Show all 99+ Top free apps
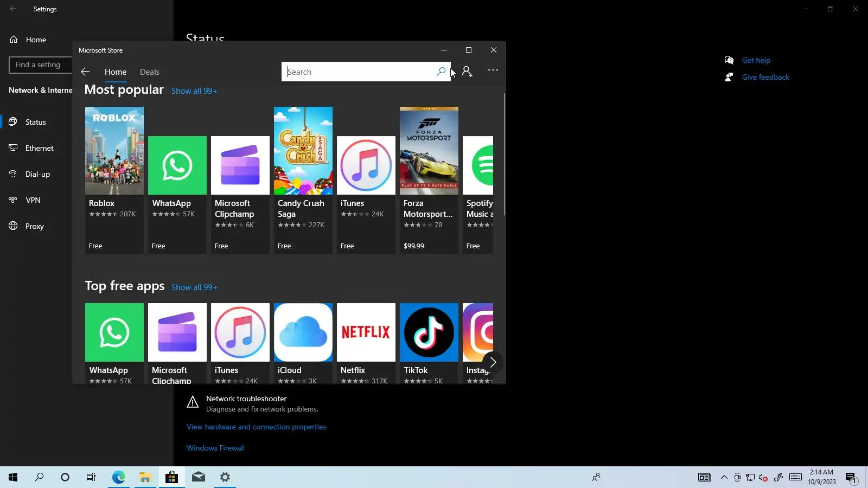 pyautogui.click(x=194, y=287)
